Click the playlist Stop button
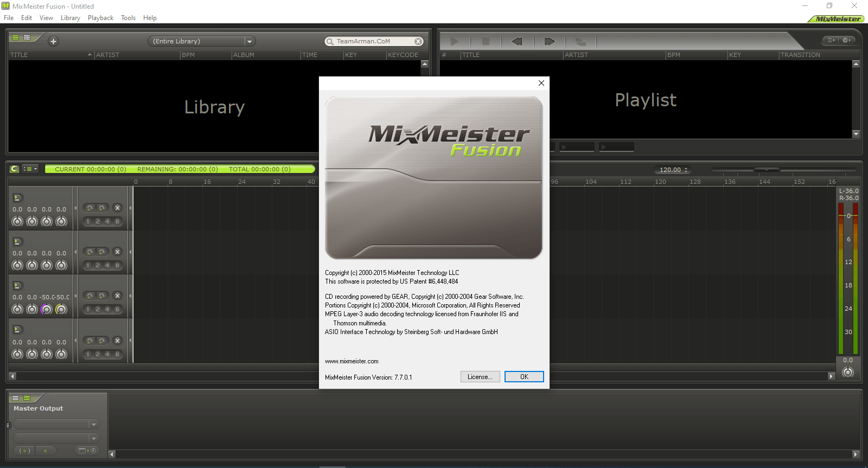The height and width of the screenshot is (468, 868). 486,41
